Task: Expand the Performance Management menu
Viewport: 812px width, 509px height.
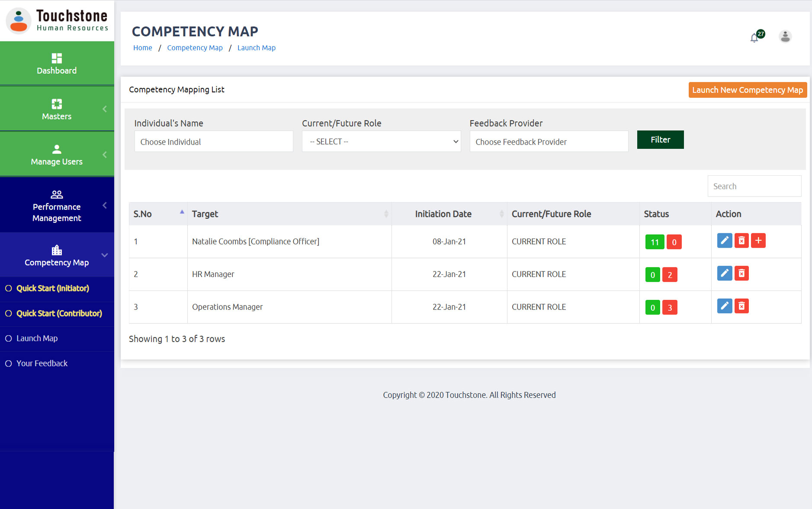Action: point(57,205)
